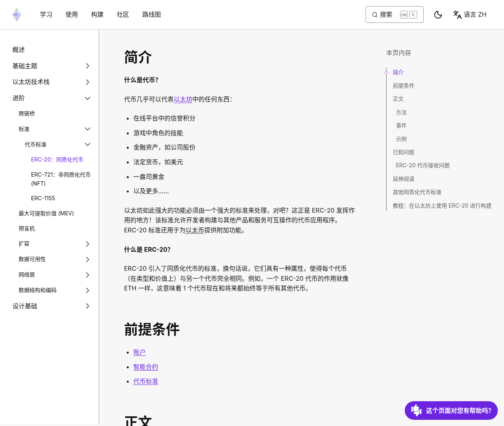Open ERC-1155 in the sidebar
This screenshot has width=504, height=426.
click(x=43, y=198)
